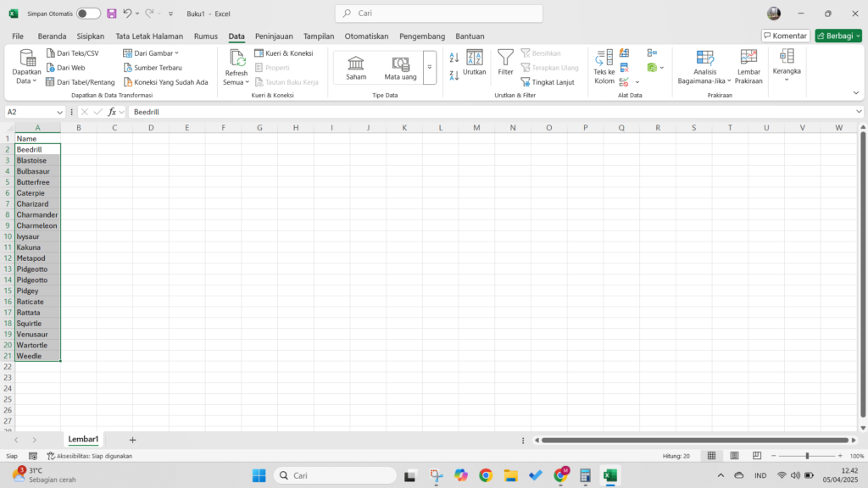This screenshot has width=868, height=488.
Task: Add a new sheet with plus button
Action: [132, 440]
